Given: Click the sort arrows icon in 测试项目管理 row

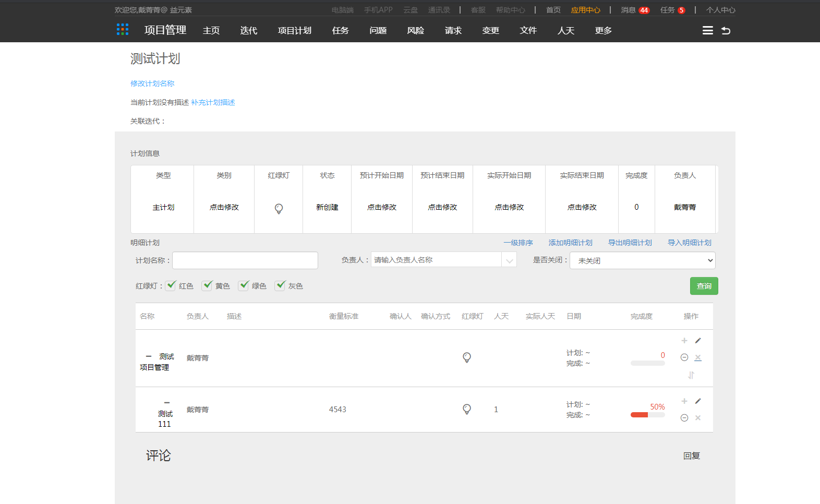Looking at the screenshot, I should [x=691, y=375].
